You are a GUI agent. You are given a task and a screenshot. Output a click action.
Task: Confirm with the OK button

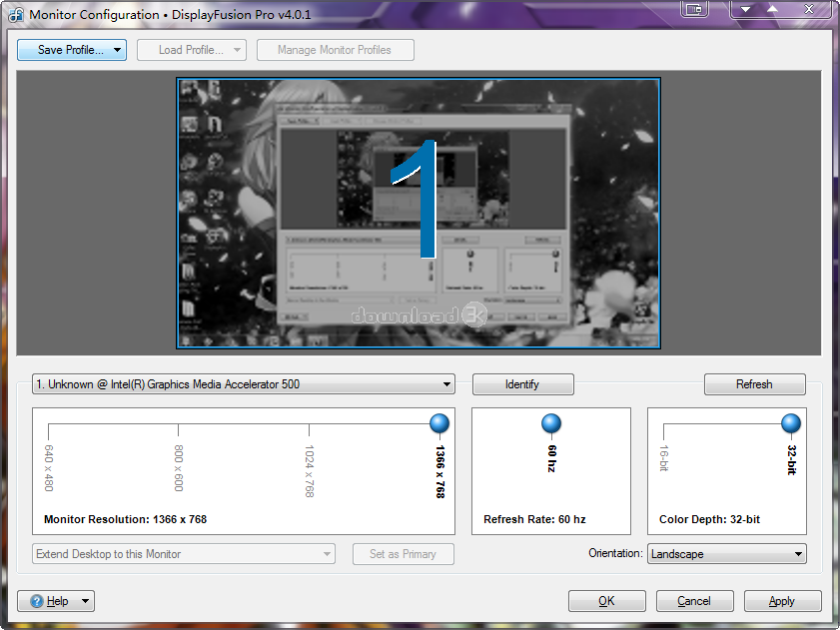(607, 601)
